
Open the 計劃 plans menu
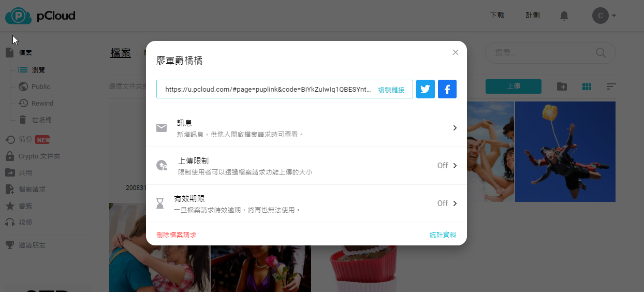tap(532, 16)
